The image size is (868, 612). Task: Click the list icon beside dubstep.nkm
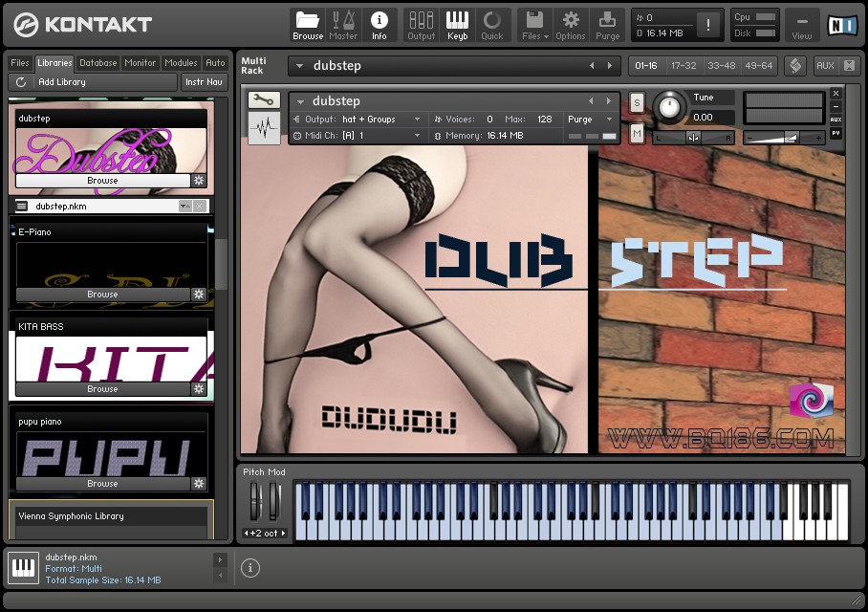[22, 206]
